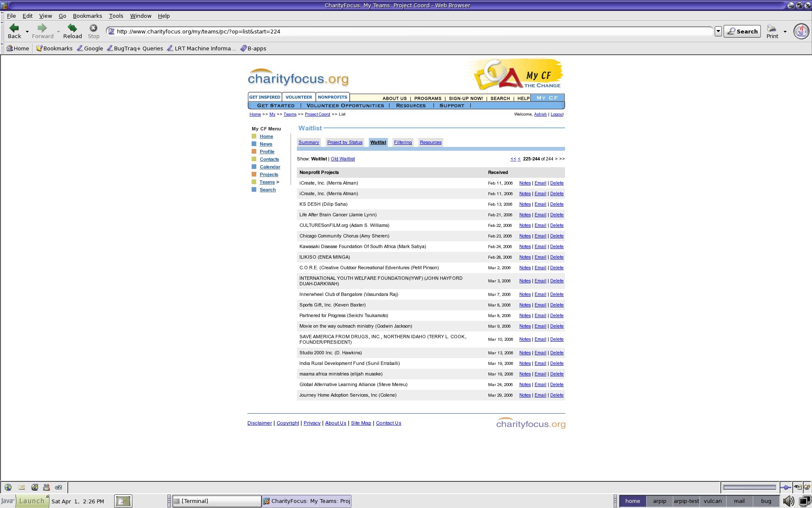The height and width of the screenshot is (508, 812).
Task: Open the mail envelope icon in the status bar
Action: [22, 487]
